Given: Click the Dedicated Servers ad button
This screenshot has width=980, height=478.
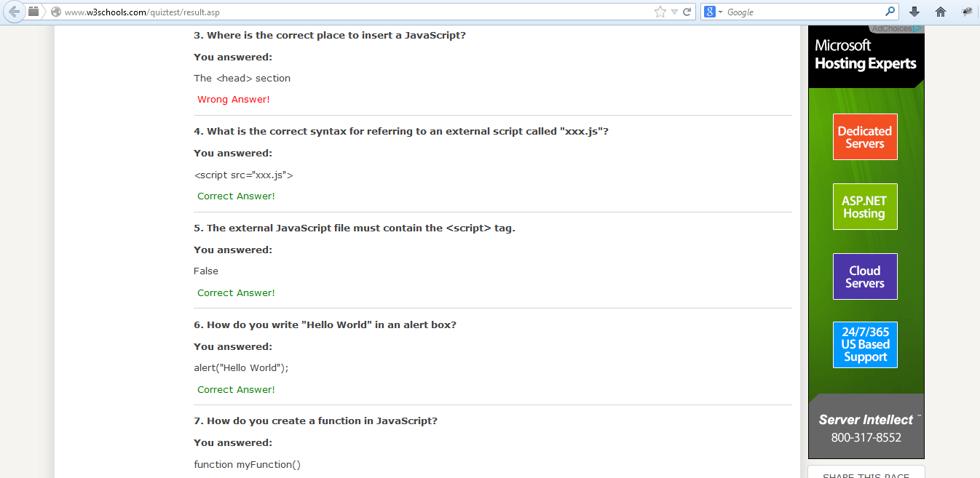Looking at the screenshot, I should point(865,137).
